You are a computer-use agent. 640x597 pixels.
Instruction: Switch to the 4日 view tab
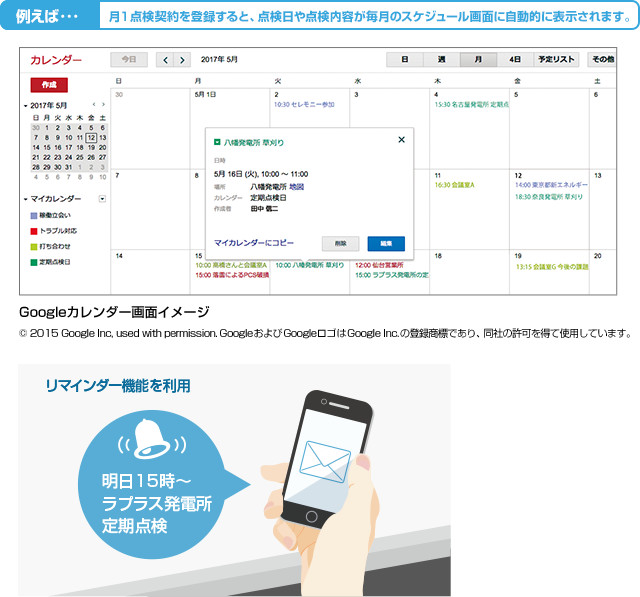click(515, 60)
